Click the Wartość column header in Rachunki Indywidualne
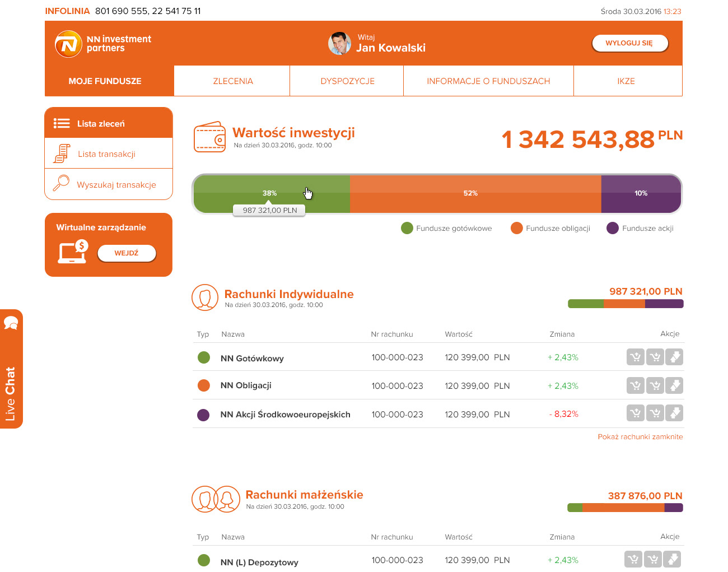The width and height of the screenshot is (728, 572). click(459, 334)
